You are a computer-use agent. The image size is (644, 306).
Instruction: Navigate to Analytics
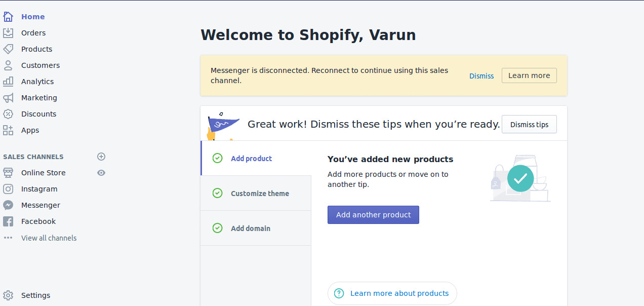pos(37,82)
